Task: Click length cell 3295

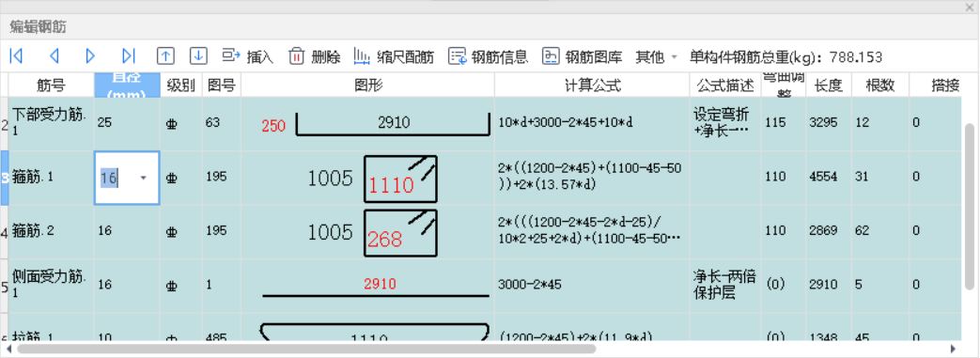Action: 828,124
